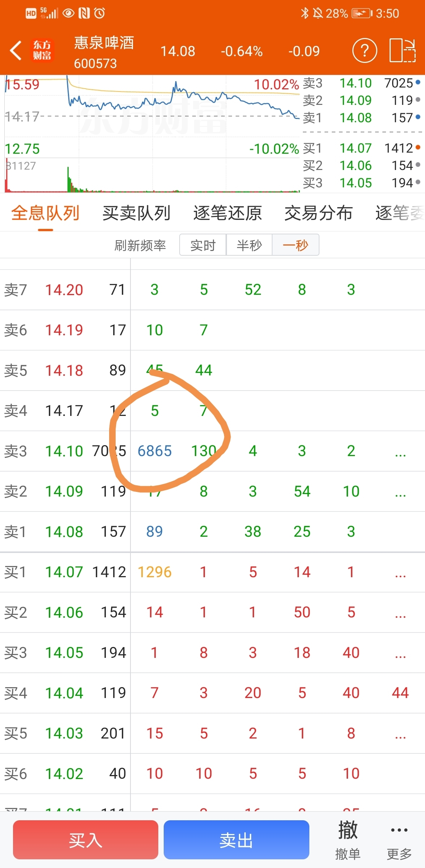Tap stock name 惠泉啤酒

pos(104,43)
